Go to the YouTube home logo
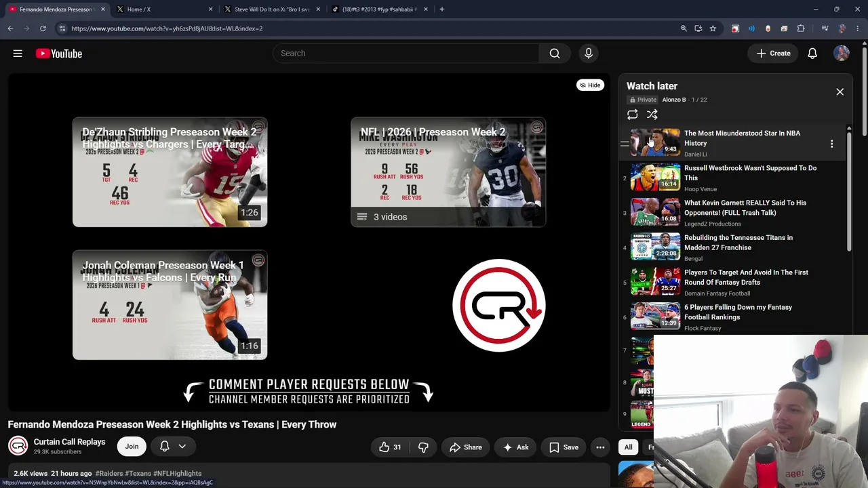 (59, 54)
